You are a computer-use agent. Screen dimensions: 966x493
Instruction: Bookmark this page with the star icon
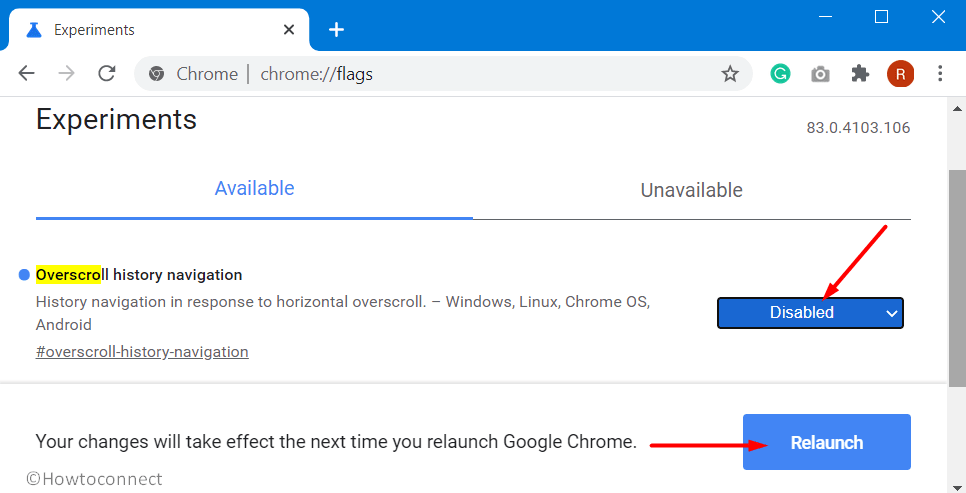730,75
